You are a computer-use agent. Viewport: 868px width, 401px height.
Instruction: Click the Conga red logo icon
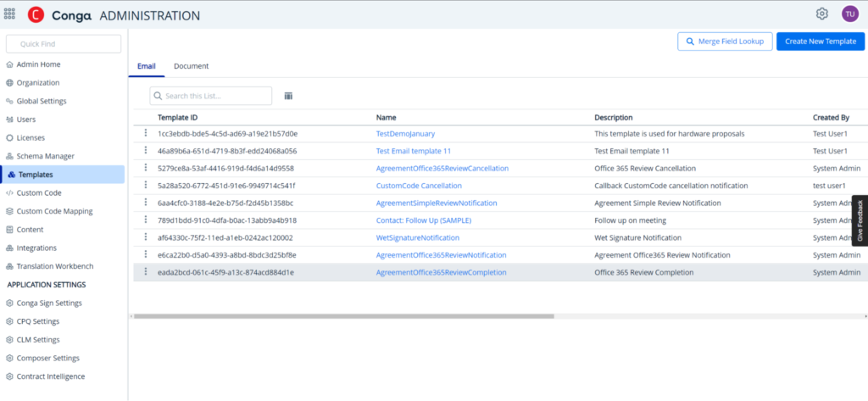[x=36, y=15]
